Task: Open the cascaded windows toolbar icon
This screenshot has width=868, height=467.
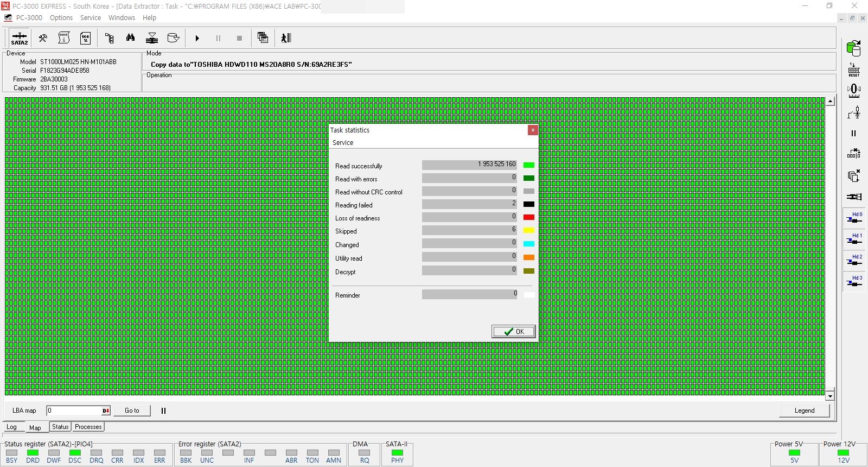Action: [263, 38]
